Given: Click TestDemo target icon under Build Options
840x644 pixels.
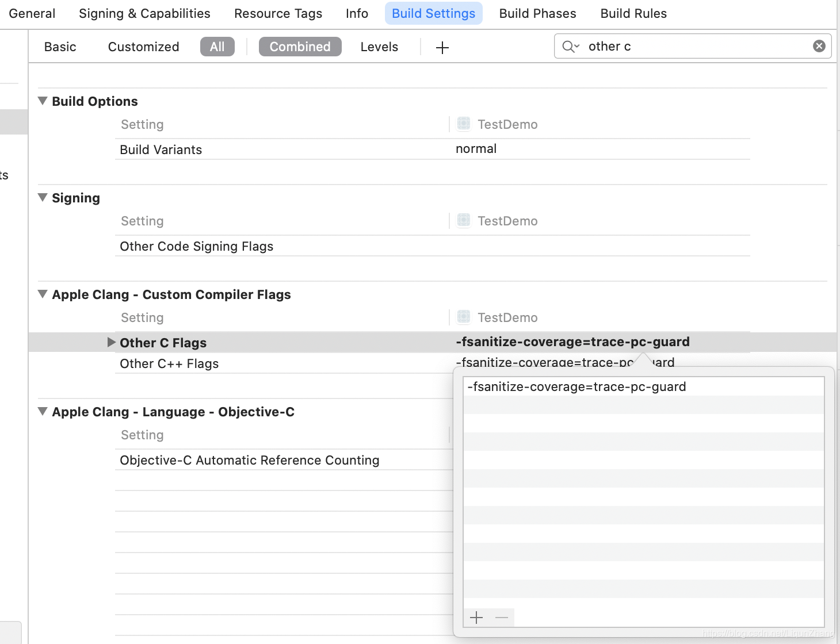Looking at the screenshot, I should pos(464,124).
